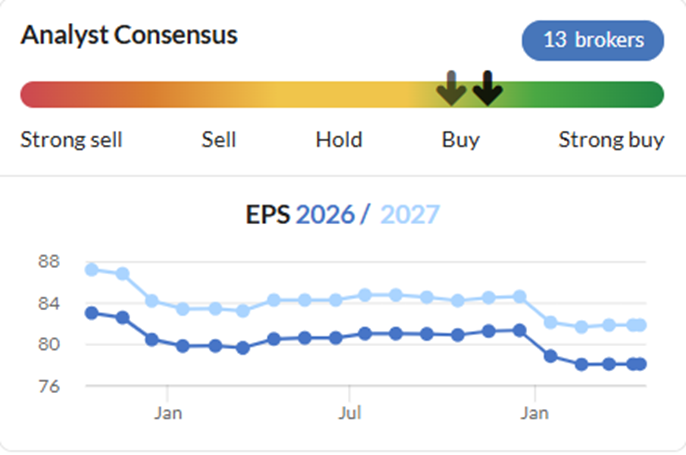Open the 13 brokers badge
The width and height of the screenshot is (686, 455).
tap(593, 40)
